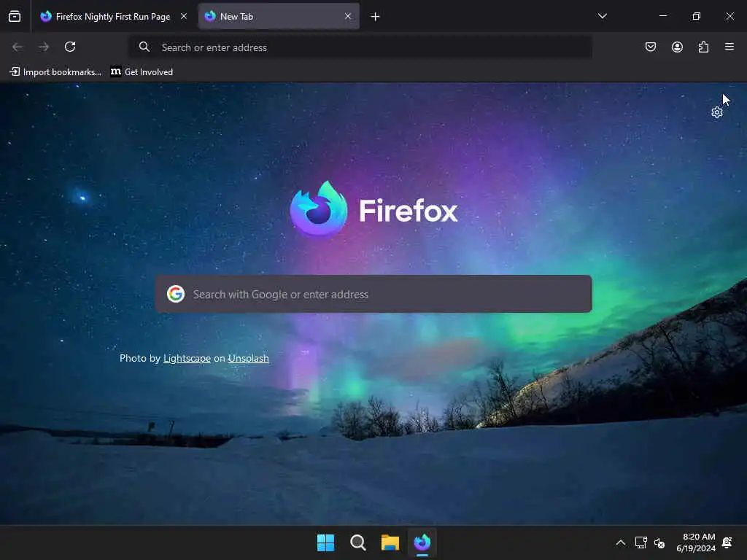The image size is (747, 560).
Task: Open the Firefox account menu
Action: point(677,47)
